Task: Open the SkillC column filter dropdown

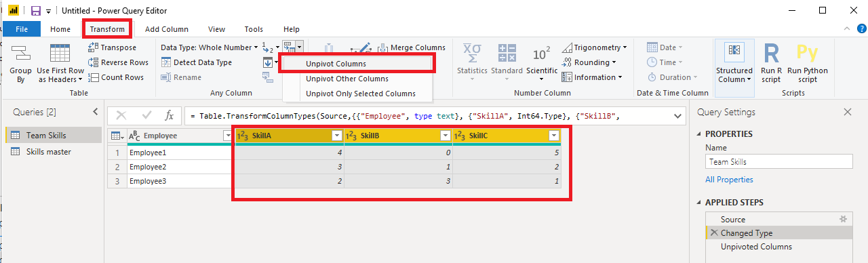Action: tap(553, 136)
